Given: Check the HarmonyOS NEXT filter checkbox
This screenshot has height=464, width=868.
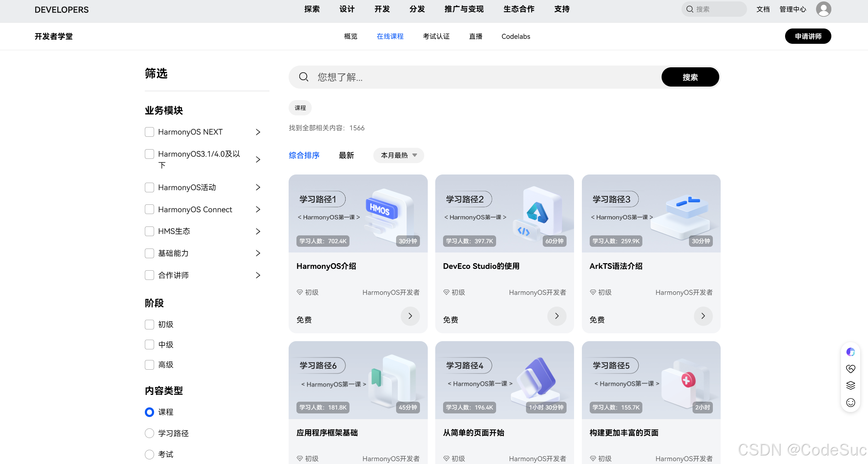Looking at the screenshot, I should (149, 132).
